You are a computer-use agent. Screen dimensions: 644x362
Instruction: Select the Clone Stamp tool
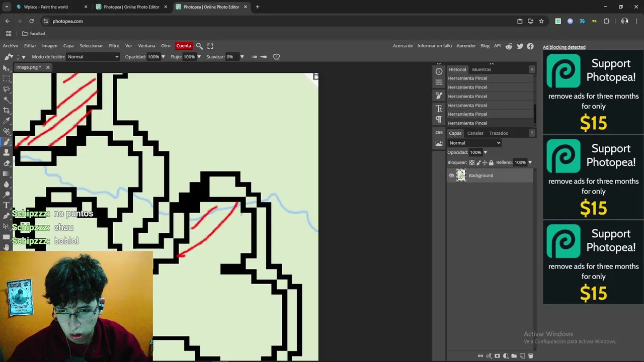6,152
